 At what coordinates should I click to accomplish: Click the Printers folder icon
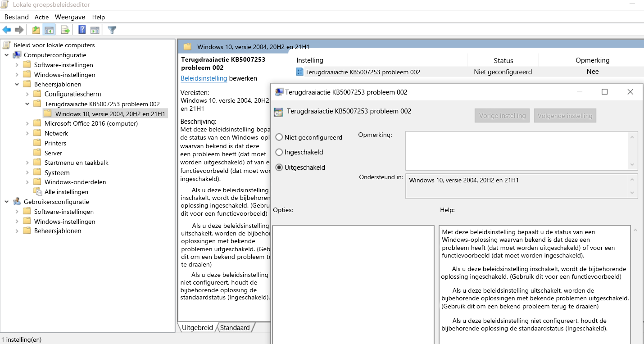pos(37,143)
